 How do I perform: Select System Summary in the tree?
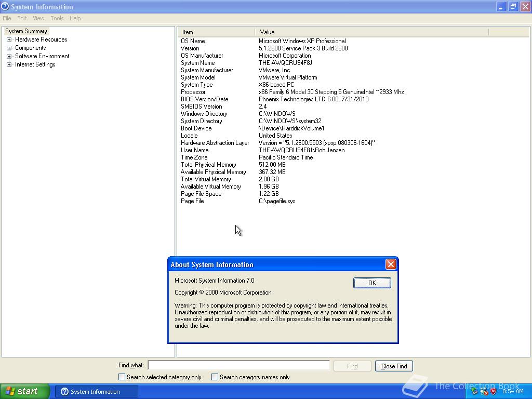(26, 31)
